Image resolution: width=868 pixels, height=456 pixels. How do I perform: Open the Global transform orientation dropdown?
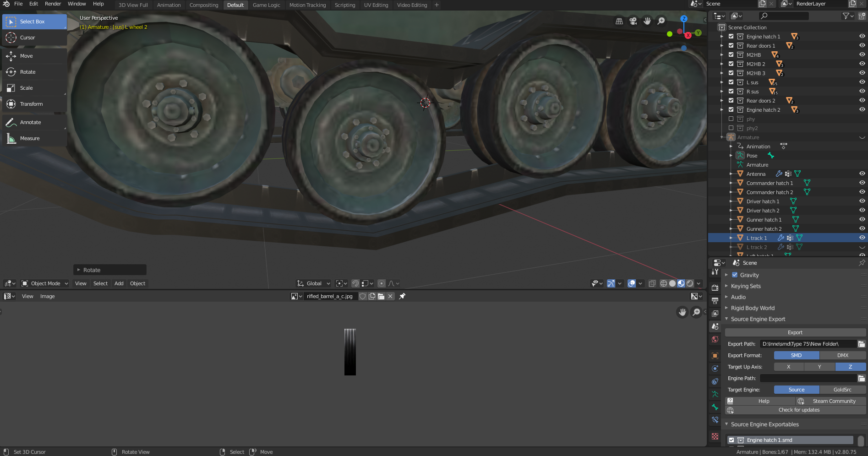pos(313,283)
